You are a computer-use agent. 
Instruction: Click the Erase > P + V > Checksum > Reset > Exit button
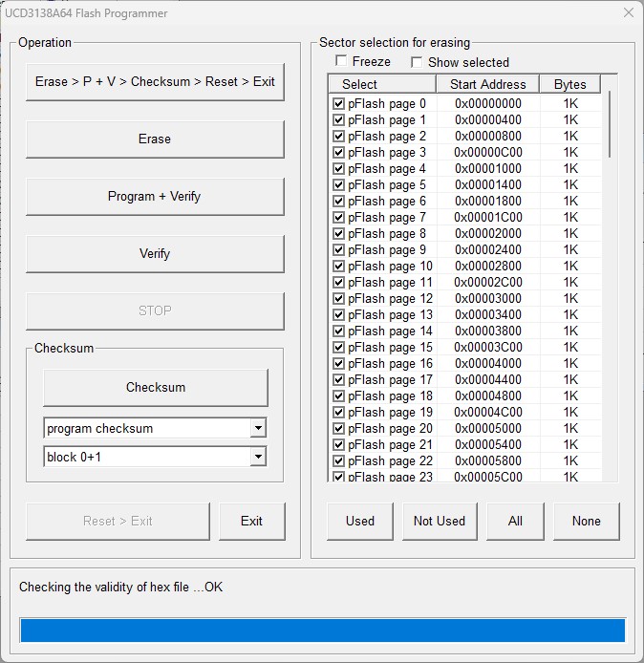coord(155,81)
